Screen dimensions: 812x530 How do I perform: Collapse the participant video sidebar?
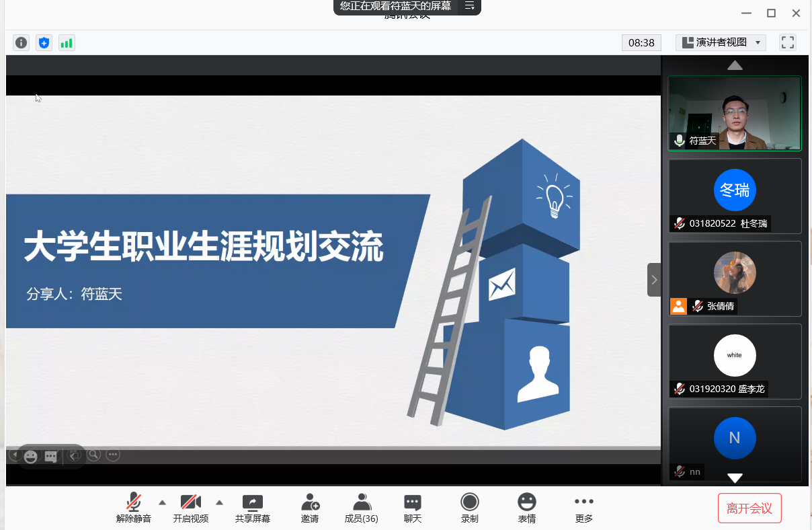click(654, 280)
